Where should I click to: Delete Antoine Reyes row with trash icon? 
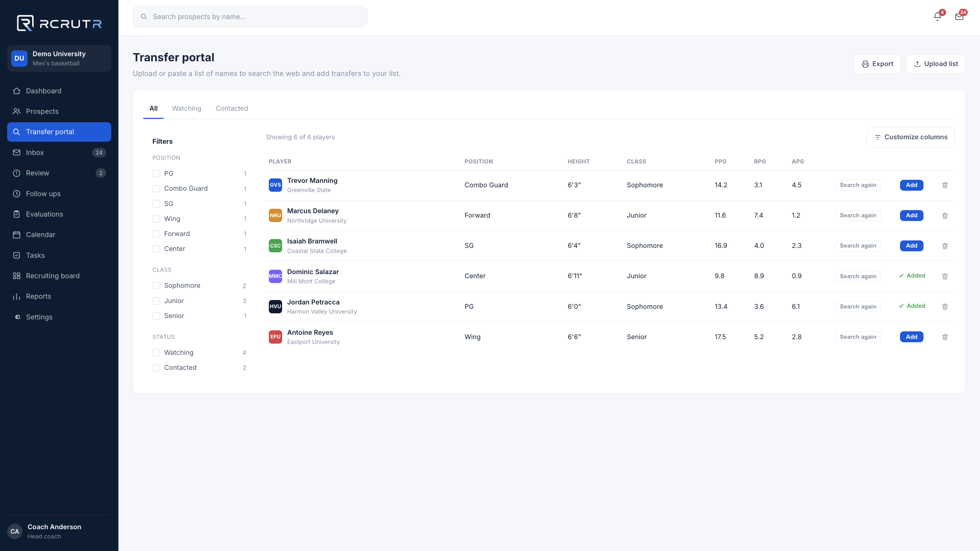click(x=945, y=337)
